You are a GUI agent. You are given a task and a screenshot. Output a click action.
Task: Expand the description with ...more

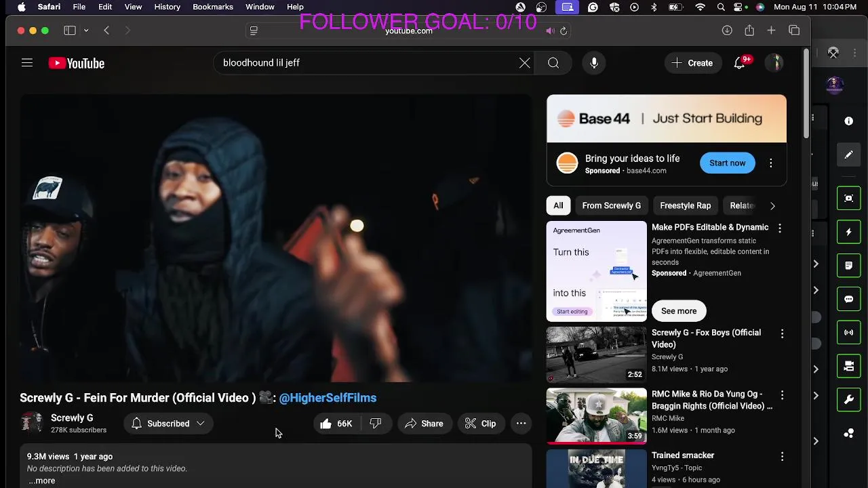(42, 481)
